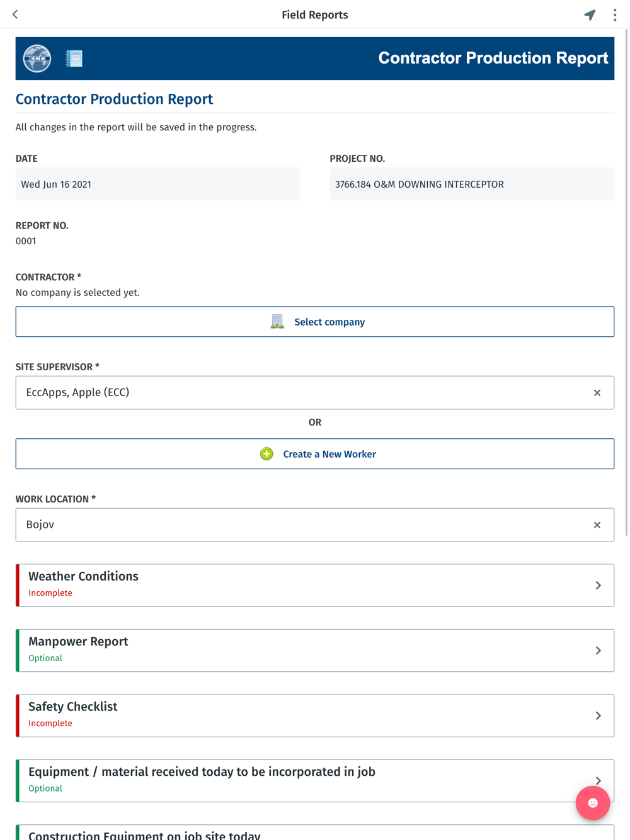Tap the ECC globe logo

coord(37,59)
